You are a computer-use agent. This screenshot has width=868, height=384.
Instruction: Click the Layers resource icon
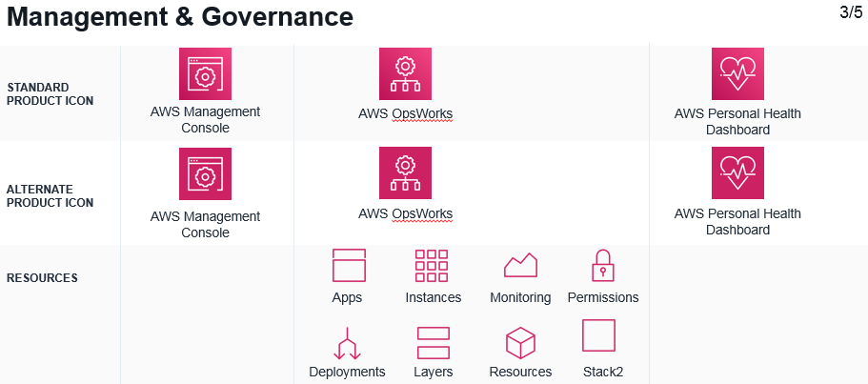tap(433, 343)
